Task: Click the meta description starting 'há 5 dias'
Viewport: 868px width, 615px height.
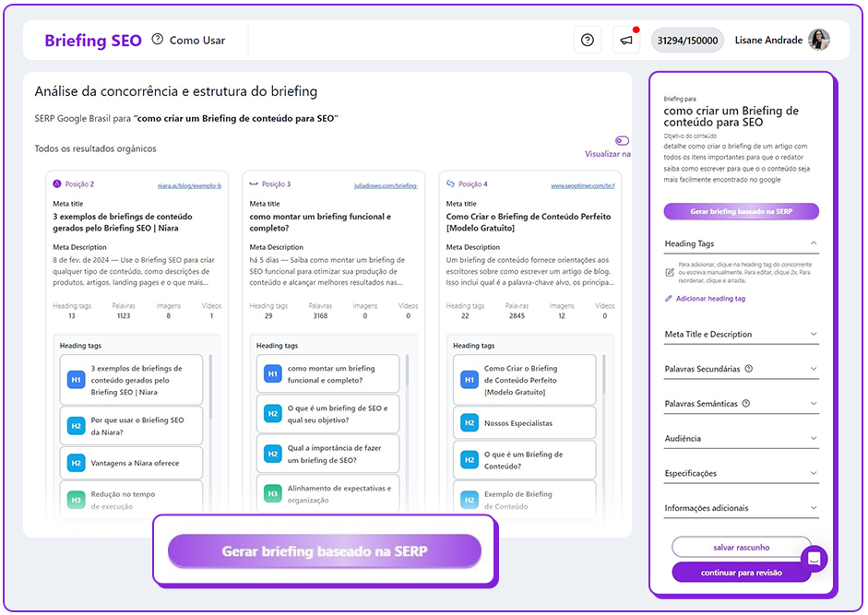Action: [x=327, y=271]
